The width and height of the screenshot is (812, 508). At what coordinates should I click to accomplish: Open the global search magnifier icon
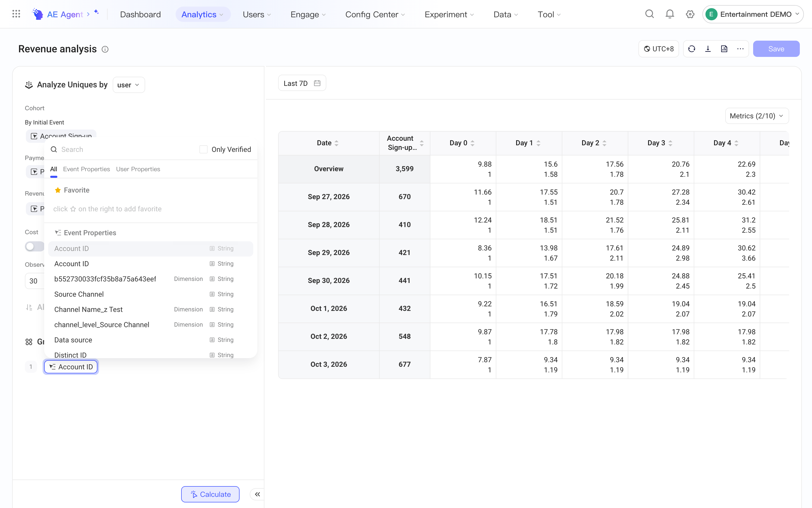[x=650, y=14]
